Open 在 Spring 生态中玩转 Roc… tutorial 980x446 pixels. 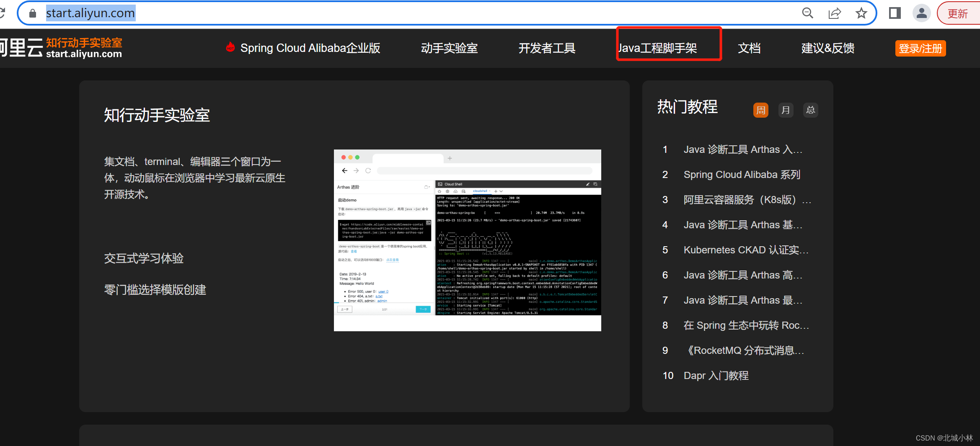coord(746,325)
